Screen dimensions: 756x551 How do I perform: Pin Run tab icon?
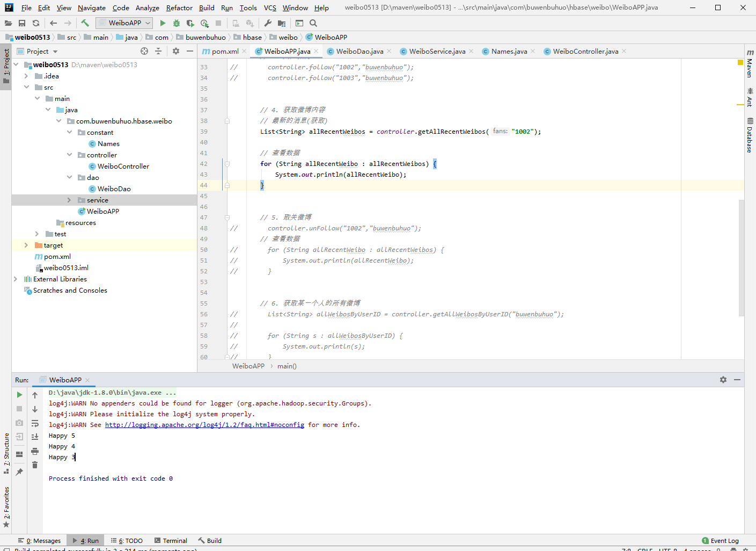tap(19, 472)
